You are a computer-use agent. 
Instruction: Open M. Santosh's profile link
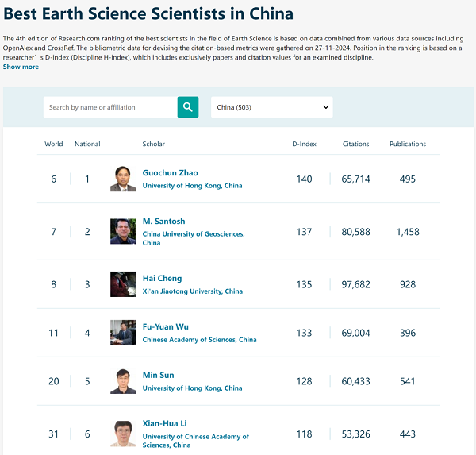pos(163,221)
